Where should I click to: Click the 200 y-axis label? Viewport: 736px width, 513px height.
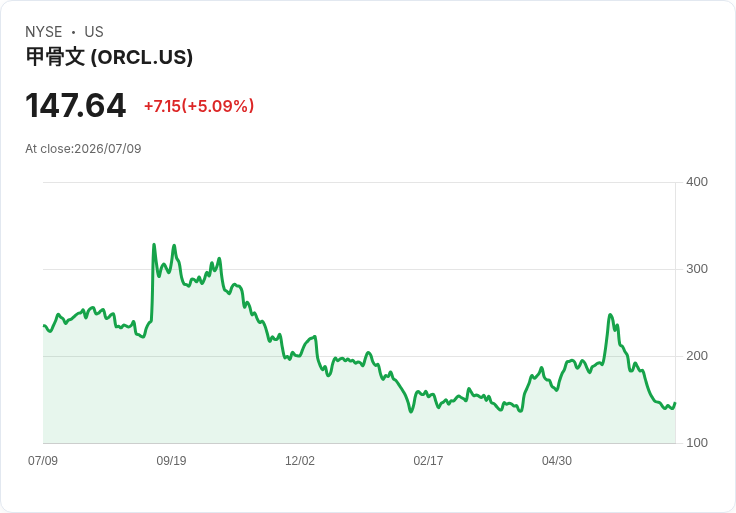click(x=697, y=356)
